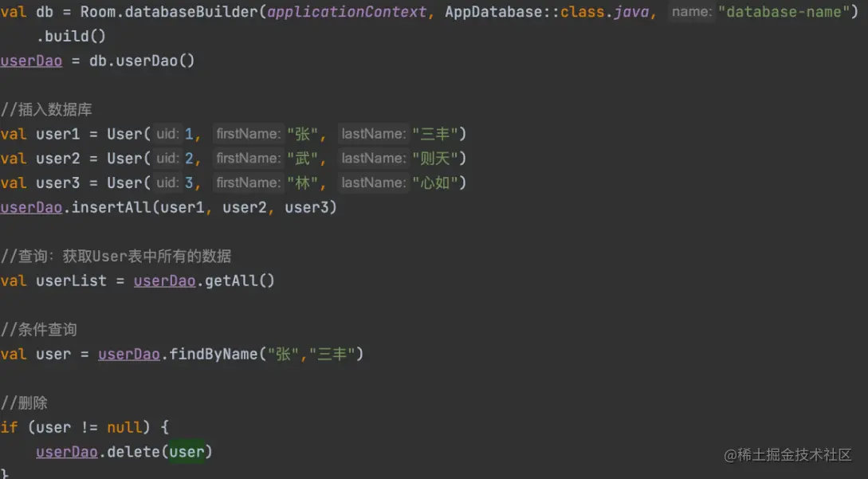Viewport: 868px width, 479px height.
Task: Click the getAll() method call
Action: tap(240, 281)
